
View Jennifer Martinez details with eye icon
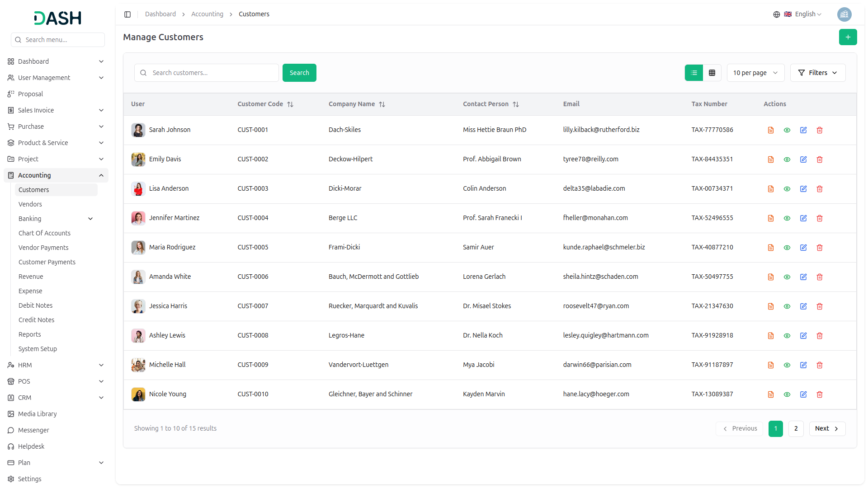[x=787, y=218]
